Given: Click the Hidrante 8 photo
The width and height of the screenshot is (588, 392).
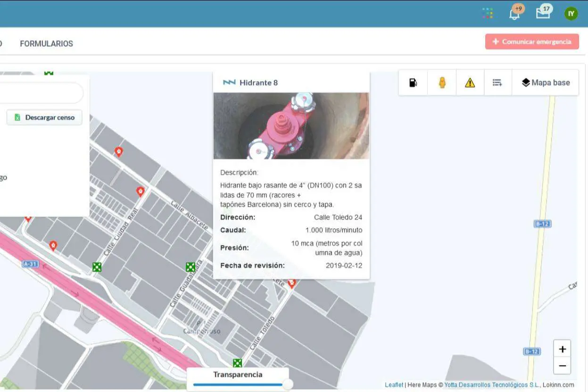Looking at the screenshot, I should pyautogui.click(x=291, y=125).
